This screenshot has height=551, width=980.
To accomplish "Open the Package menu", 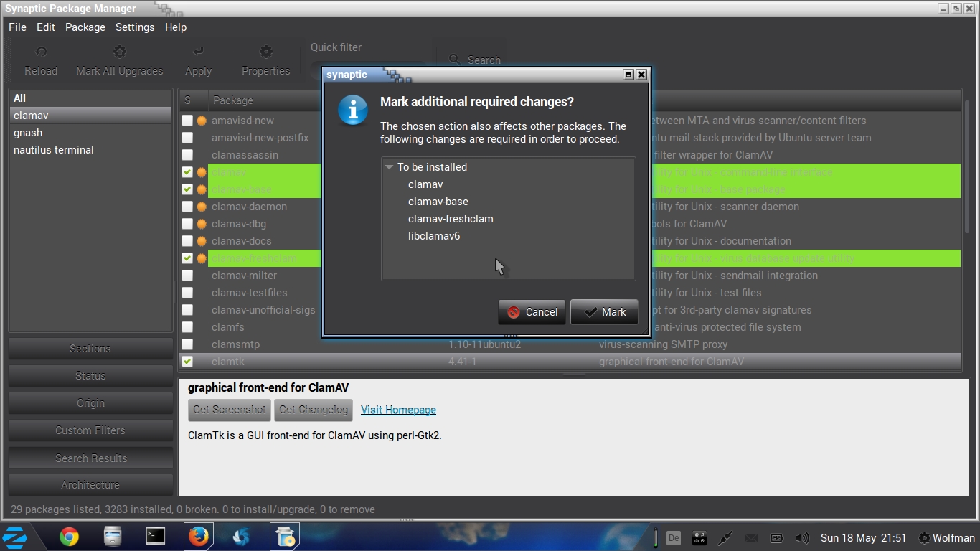I will (85, 27).
